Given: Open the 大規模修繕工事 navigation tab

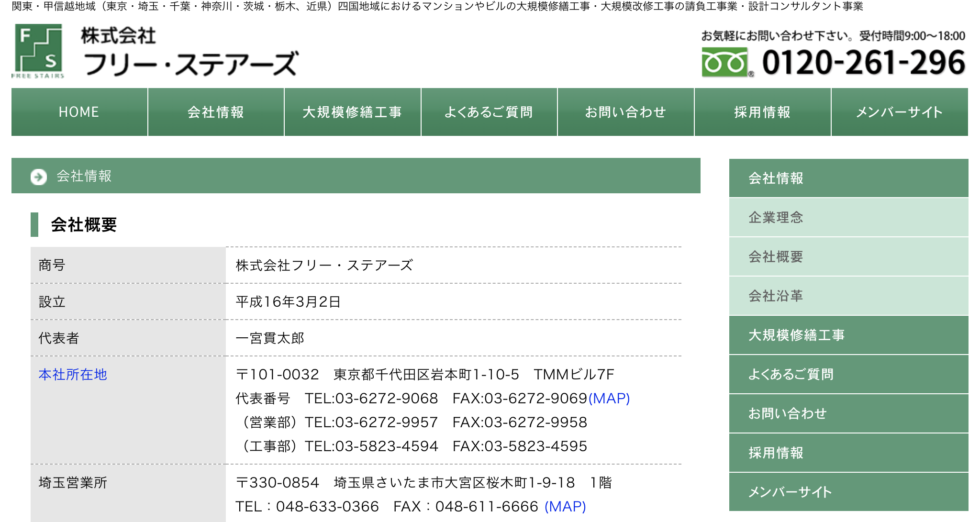Looking at the screenshot, I should point(353,111).
